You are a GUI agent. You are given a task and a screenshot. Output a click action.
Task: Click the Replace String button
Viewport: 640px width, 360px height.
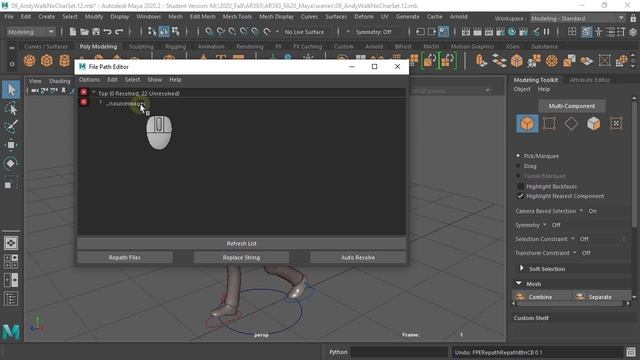click(x=241, y=258)
